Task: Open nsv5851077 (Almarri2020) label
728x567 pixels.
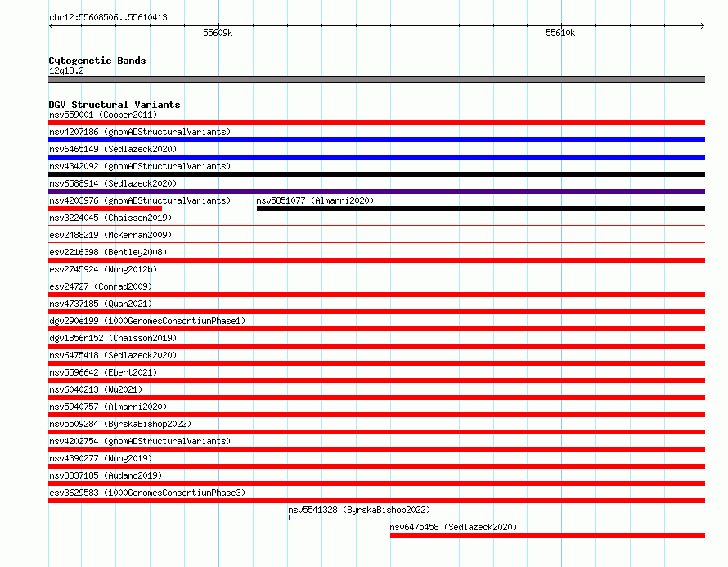Action: click(x=315, y=200)
